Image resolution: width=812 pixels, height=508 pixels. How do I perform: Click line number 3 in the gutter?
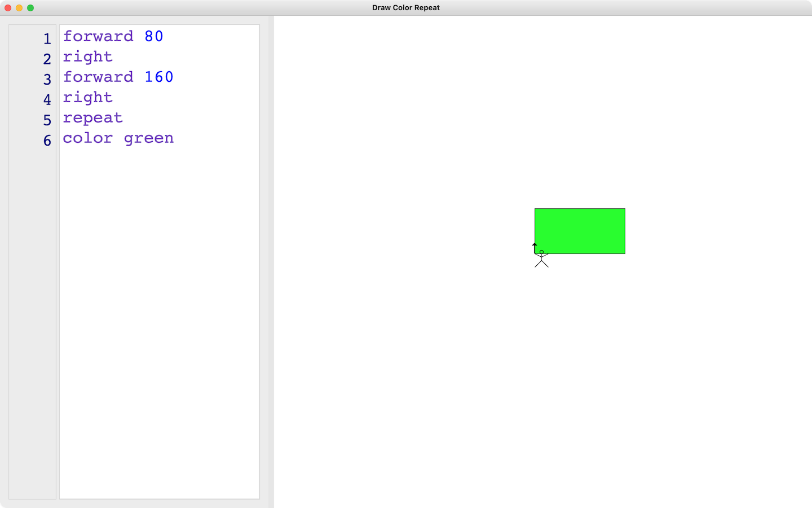coord(47,80)
